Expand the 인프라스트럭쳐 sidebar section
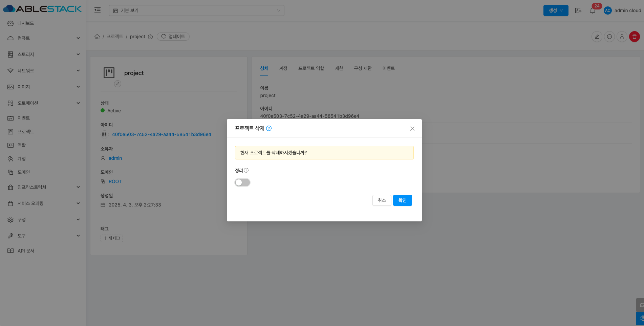 tap(43, 187)
